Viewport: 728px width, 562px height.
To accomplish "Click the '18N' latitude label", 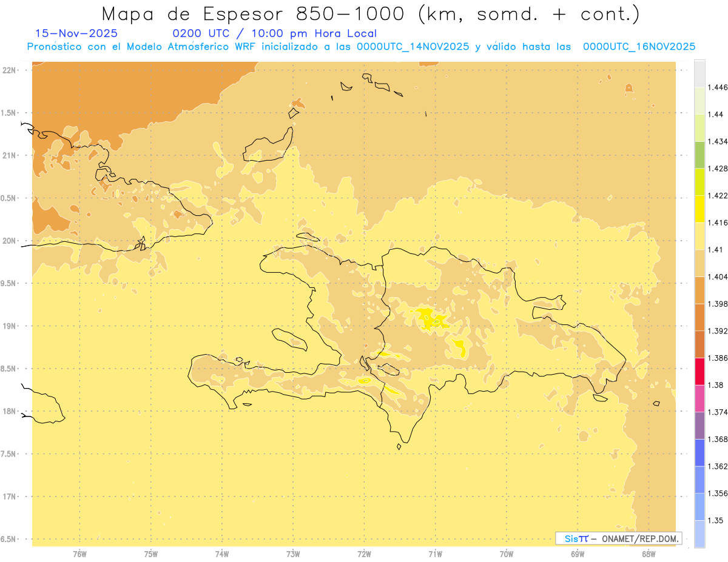I will point(10,412).
